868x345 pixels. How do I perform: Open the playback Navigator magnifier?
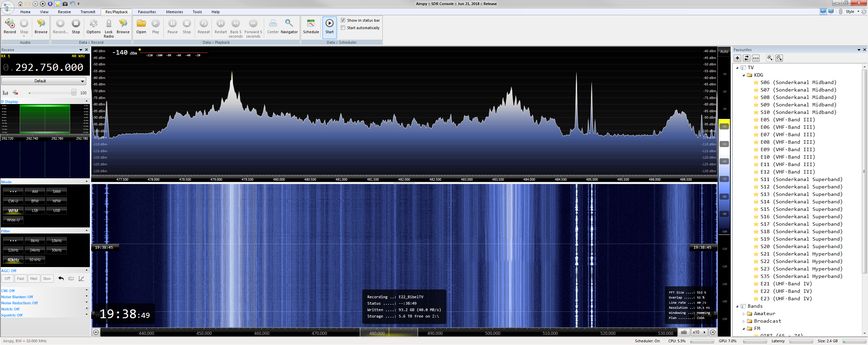click(x=289, y=26)
